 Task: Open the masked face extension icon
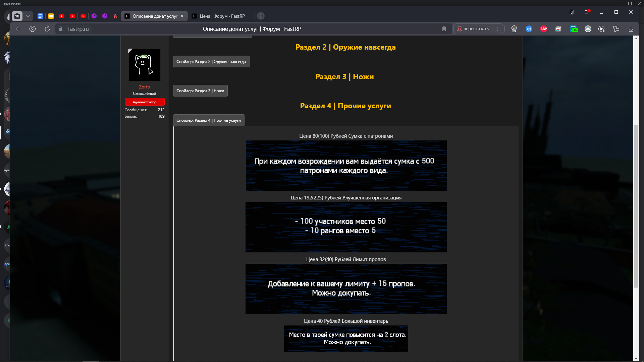click(x=588, y=29)
